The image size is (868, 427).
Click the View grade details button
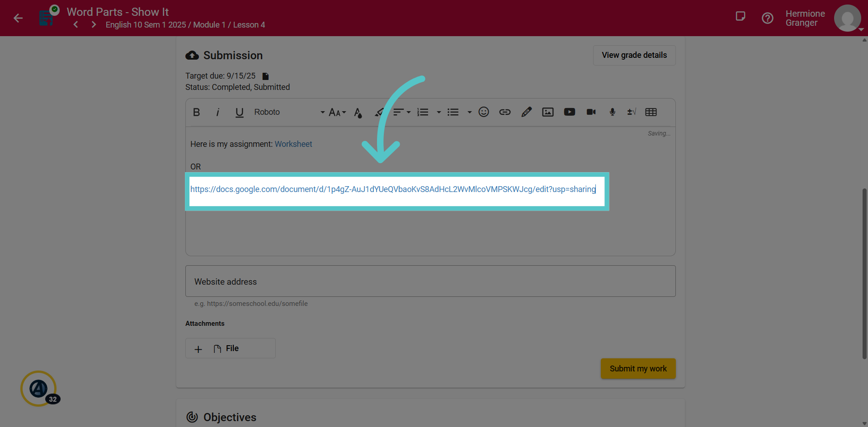tap(634, 55)
